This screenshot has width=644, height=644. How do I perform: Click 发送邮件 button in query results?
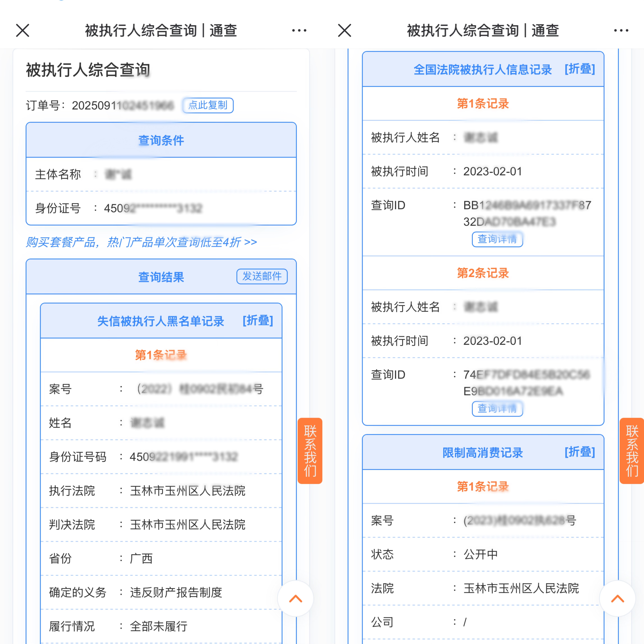[262, 276]
